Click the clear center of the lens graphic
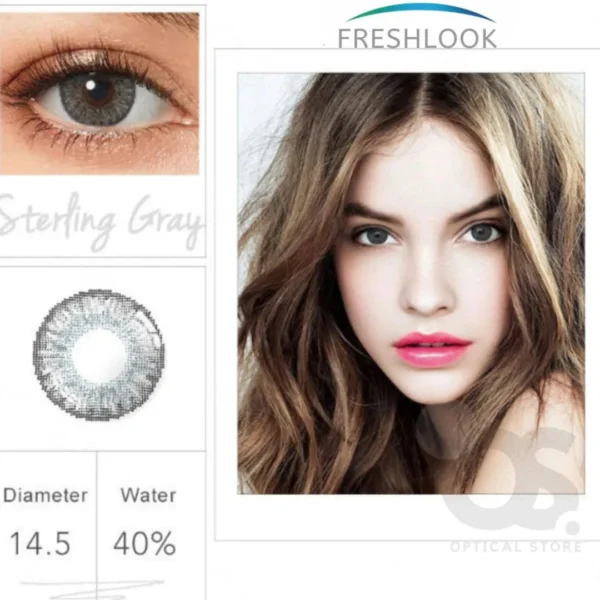The width and height of the screenshot is (600, 600). [x=99, y=356]
